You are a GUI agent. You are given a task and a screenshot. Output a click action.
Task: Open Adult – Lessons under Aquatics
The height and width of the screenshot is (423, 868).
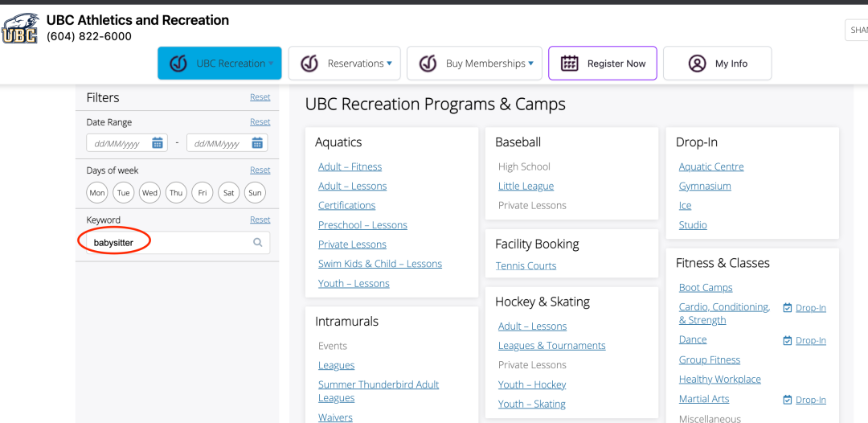(352, 186)
